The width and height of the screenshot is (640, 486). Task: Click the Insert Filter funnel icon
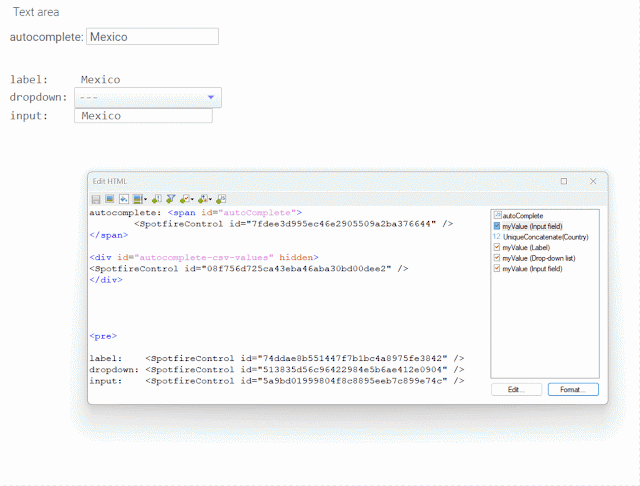click(x=171, y=199)
